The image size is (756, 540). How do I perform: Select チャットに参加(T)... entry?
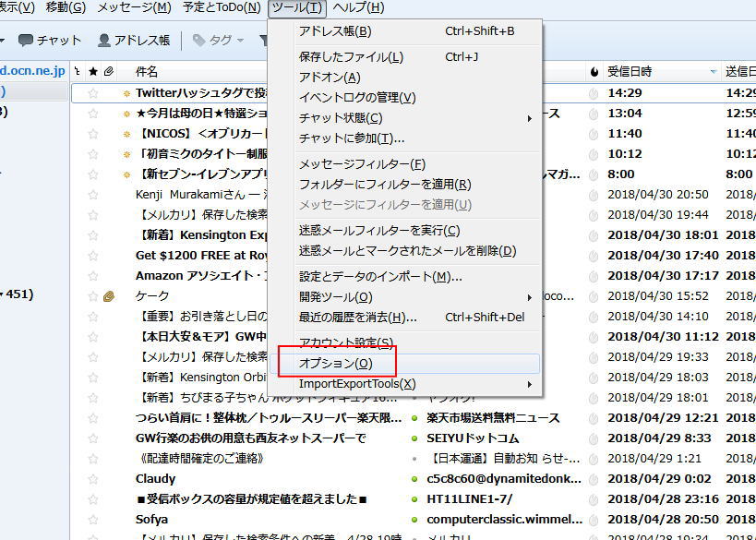[x=405, y=138]
